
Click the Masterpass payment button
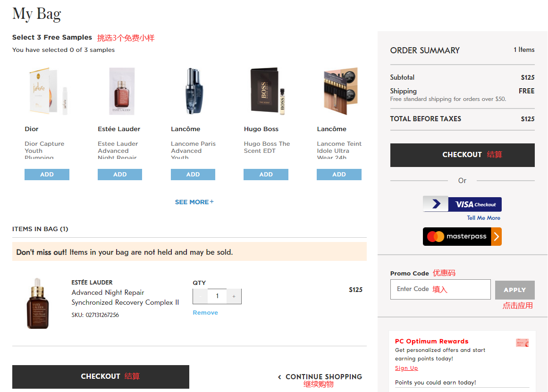click(462, 236)
